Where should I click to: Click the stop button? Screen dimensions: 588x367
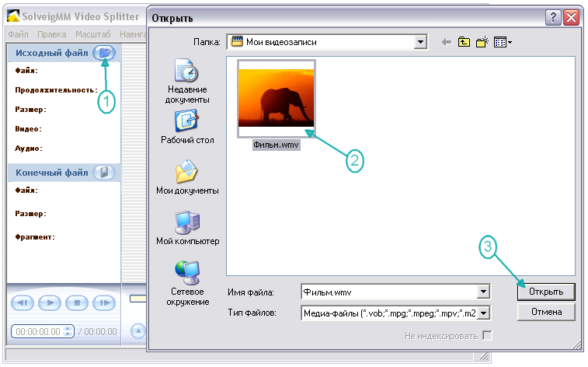(77, 302)
